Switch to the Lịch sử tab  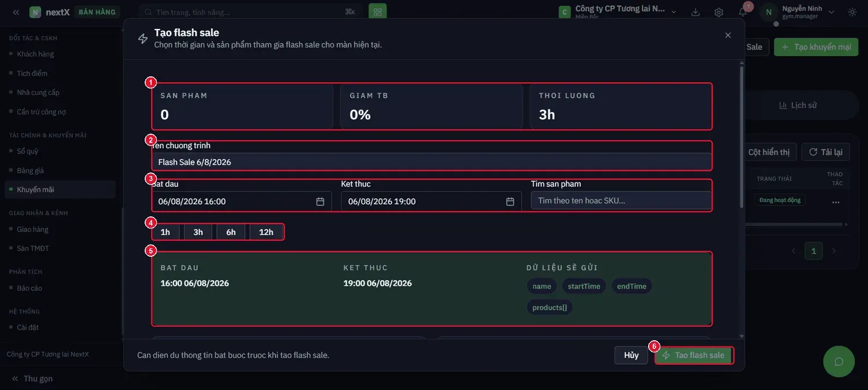[x=798, y=105]
